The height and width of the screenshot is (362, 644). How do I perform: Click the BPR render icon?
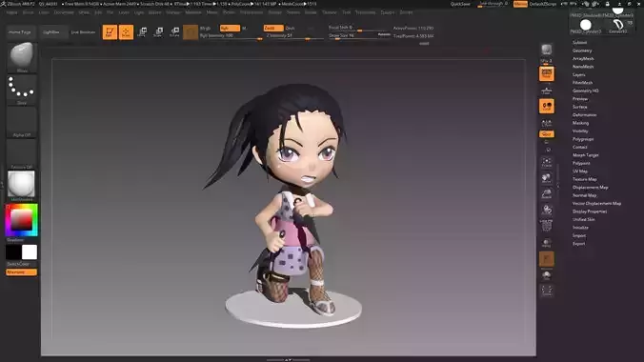pyautogui.click(x=546, y=50)
